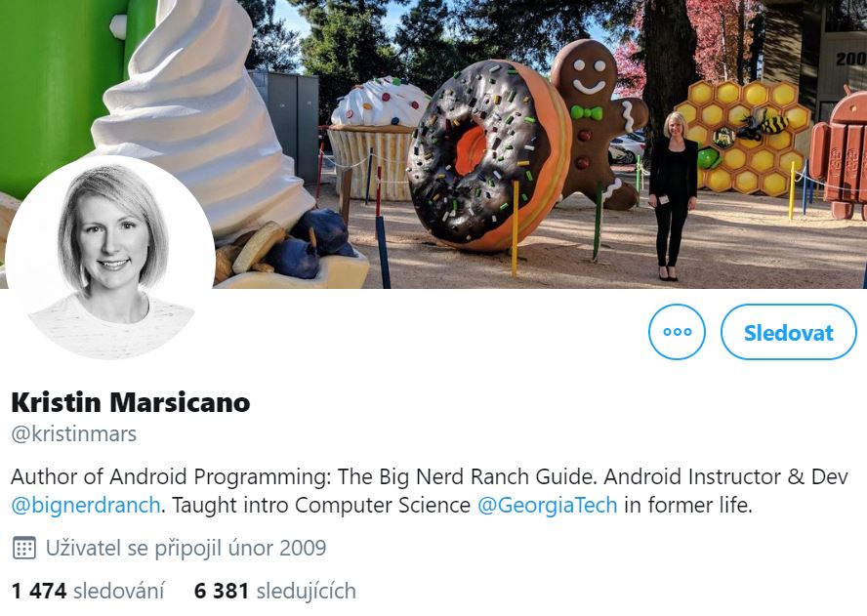Click the Kristin Marsicano display name
This screenshot has height=616, width=867.
coord(131,402)
